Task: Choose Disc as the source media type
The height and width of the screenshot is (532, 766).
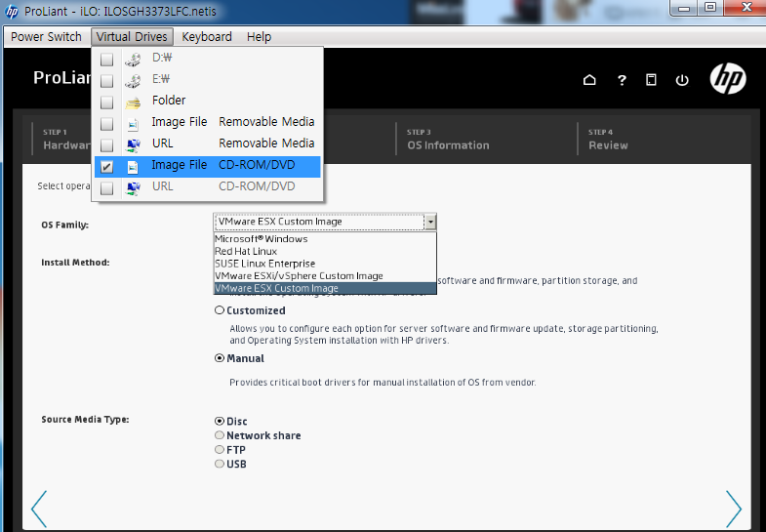Action: click(x=220, y=421)
